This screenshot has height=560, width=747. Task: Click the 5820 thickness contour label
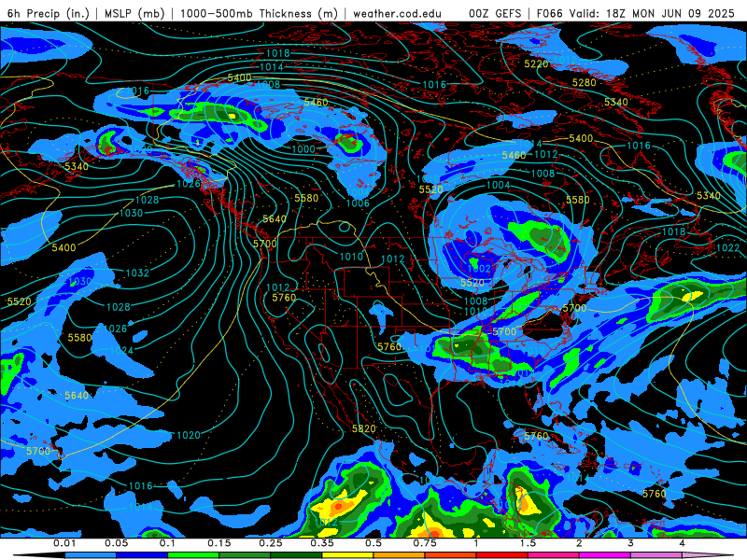(x=364, y=428)
